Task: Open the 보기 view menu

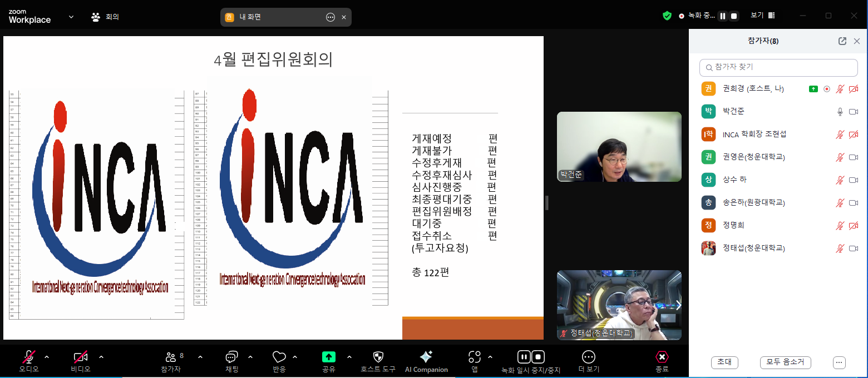Action: (x=762, y=16)
